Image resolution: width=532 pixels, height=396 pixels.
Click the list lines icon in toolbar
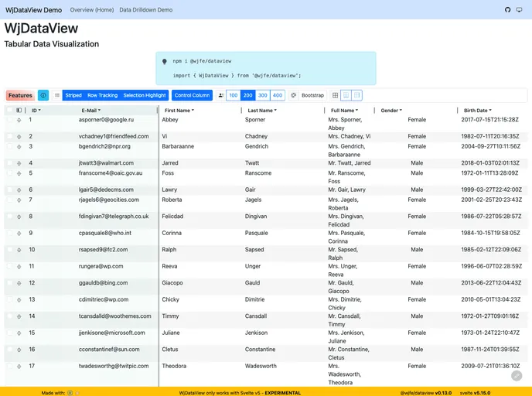coord(57,95)
